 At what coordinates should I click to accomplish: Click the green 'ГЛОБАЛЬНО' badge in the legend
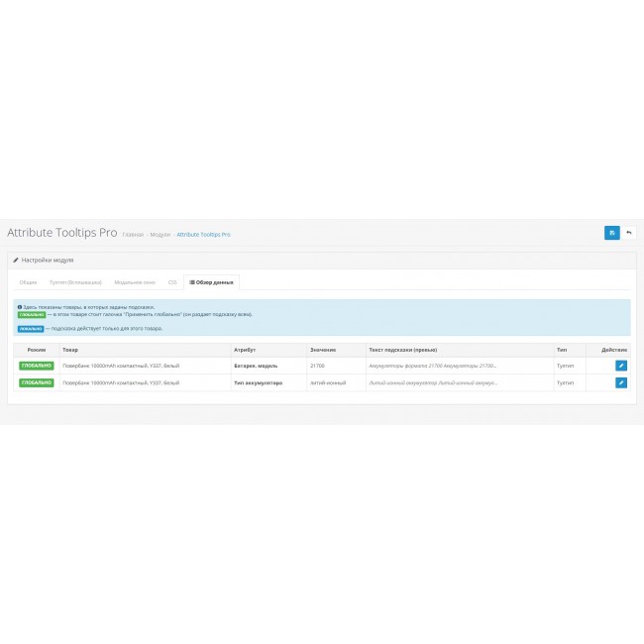[31, 314]
